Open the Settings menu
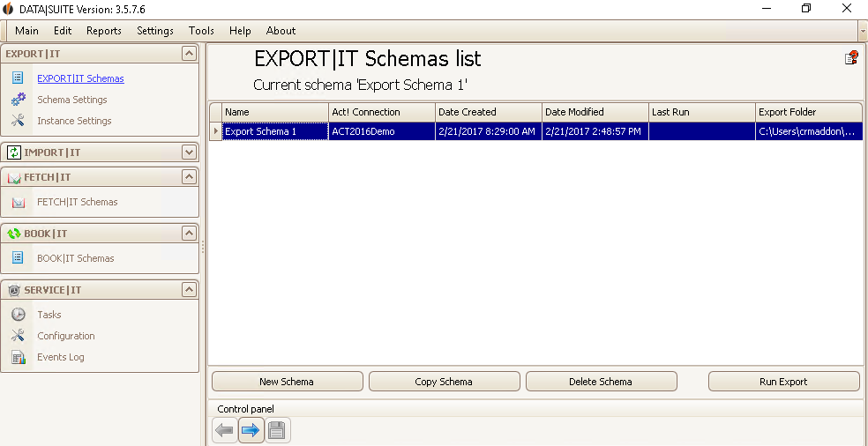The width and height of the screenshot is (868, 446). [155, 31]
